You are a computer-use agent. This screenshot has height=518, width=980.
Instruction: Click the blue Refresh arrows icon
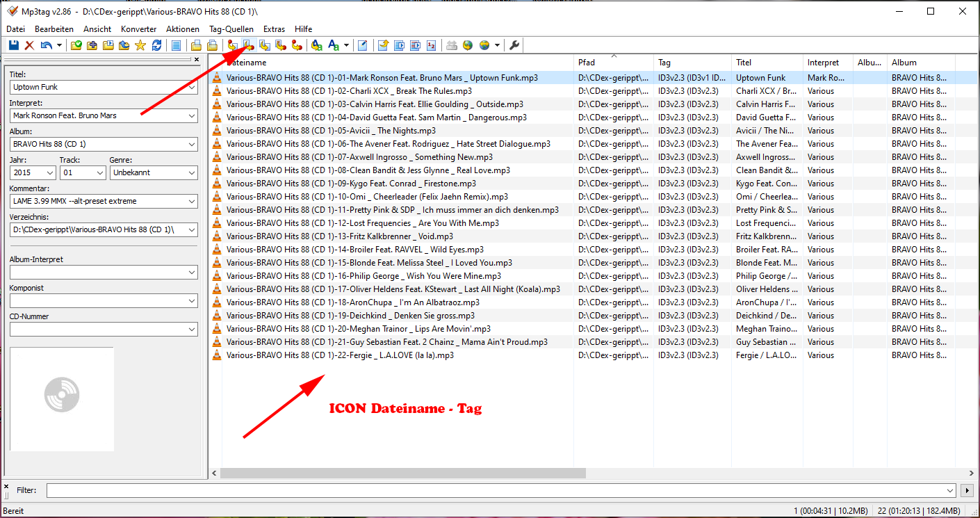pos(156,45)
